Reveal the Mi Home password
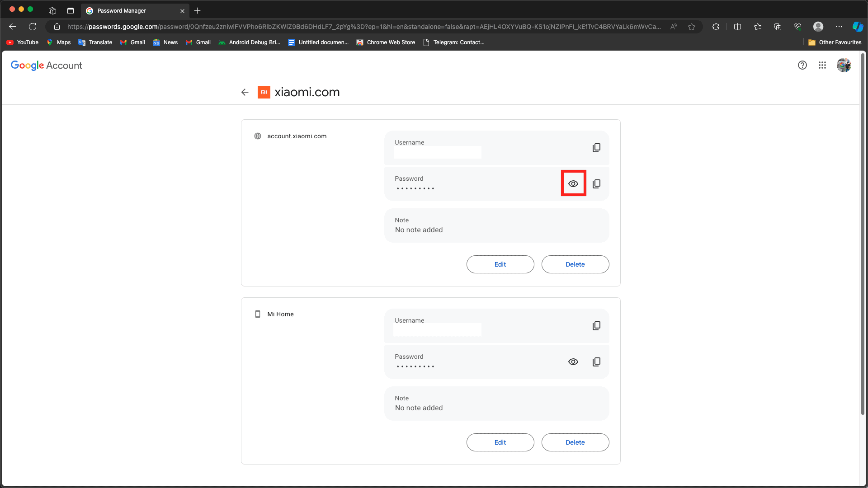Image resolution: width=868 pixels, height=488 pixels. pyautogui.click(x=573, y=362)
